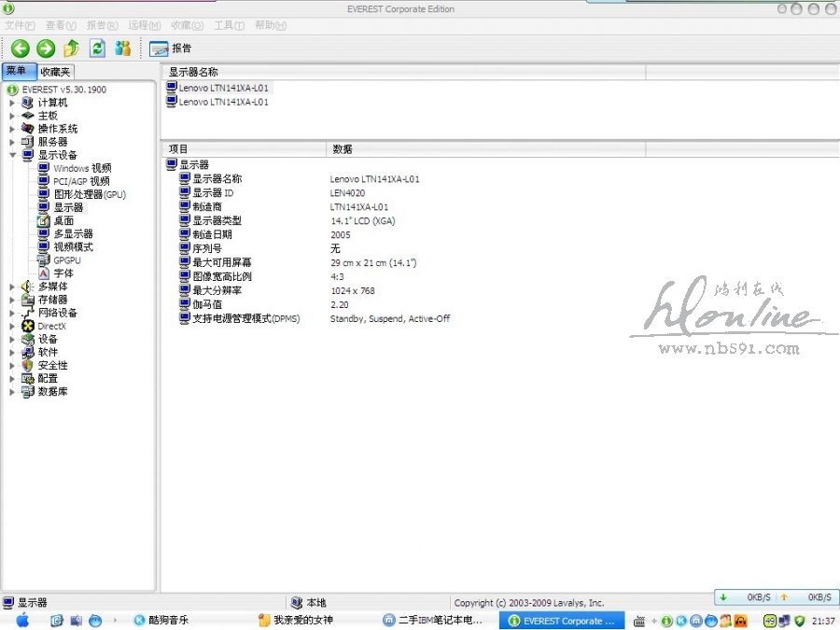Expand the 计算机 tree node

point(12,103)
